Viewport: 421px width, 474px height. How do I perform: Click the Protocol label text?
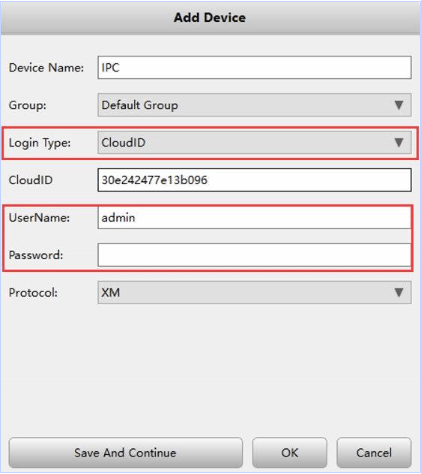33,293
